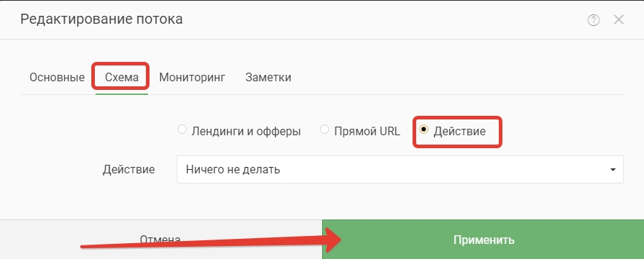Click the Отмена button
This screenshot has width=644, height=259.
pos(160,240)
